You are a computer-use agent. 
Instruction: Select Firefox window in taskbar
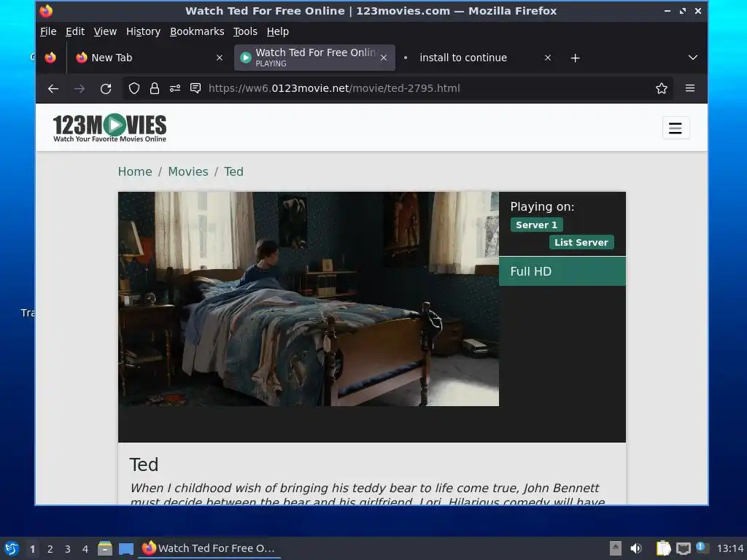[x=209, y=548]
